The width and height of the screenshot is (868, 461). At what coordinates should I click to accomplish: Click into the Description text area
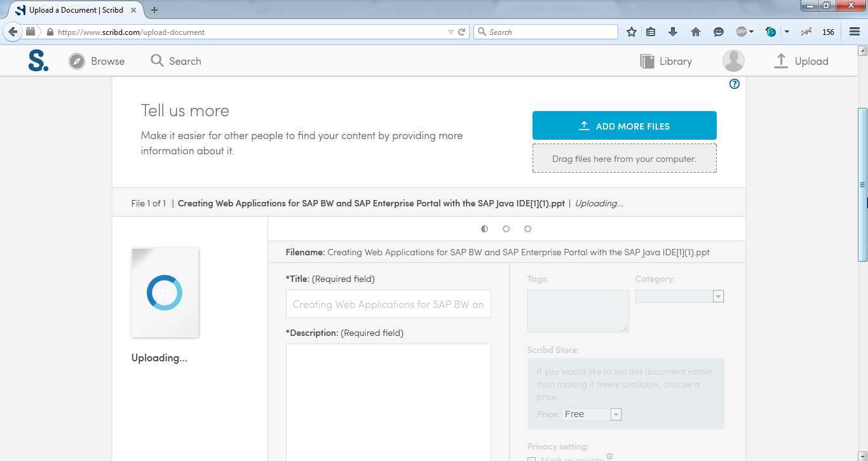click(388, 403)
